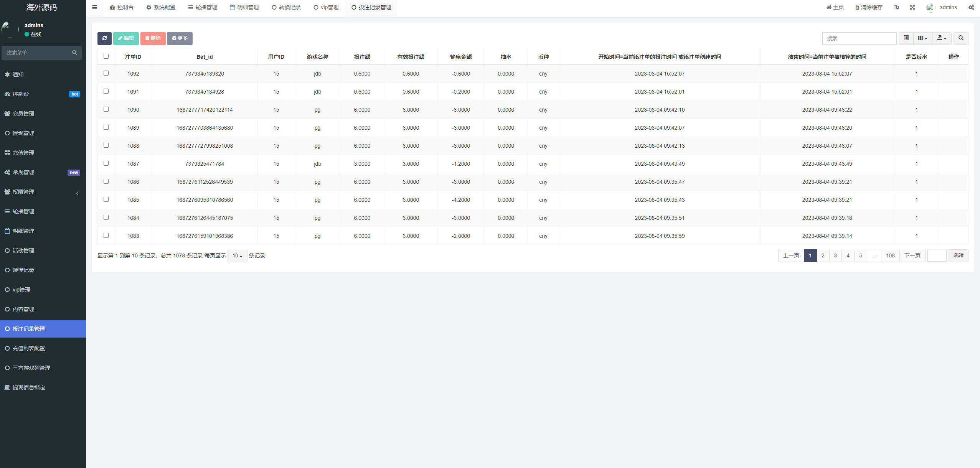Check the select-all header checkbox
This screenshot has height=468, width=980.
(x=106, y=56)
